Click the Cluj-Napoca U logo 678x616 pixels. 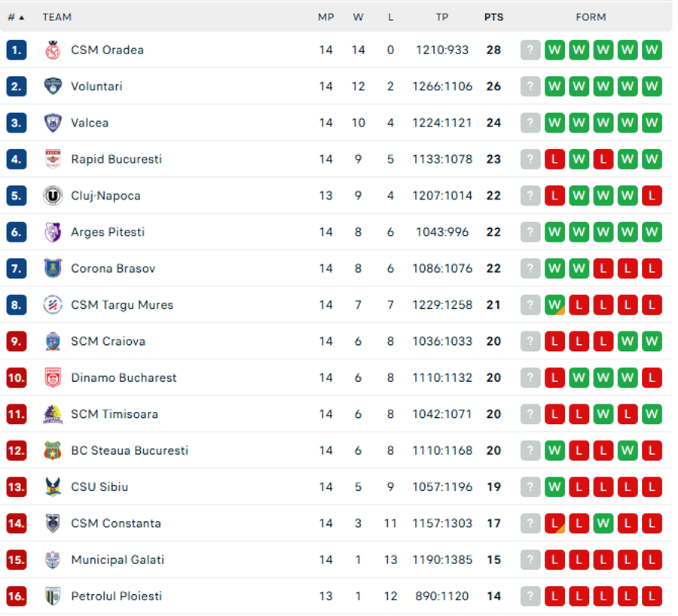click(x=53, y=196)
